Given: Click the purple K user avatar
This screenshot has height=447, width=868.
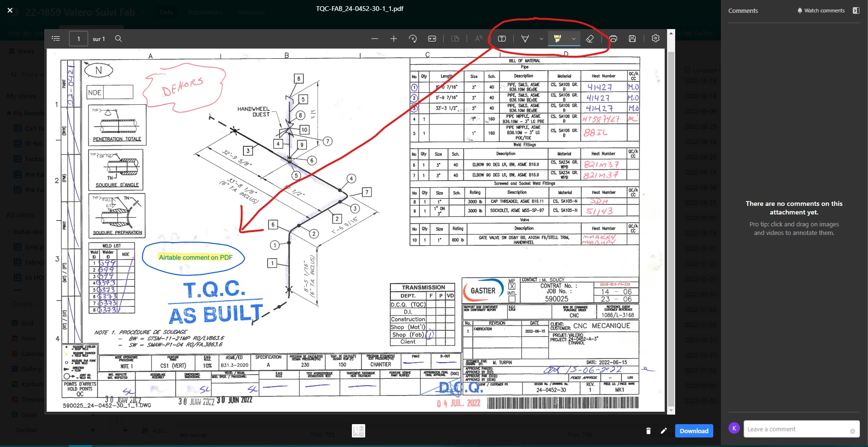Looking at the screenshot, I should [734, 428].
